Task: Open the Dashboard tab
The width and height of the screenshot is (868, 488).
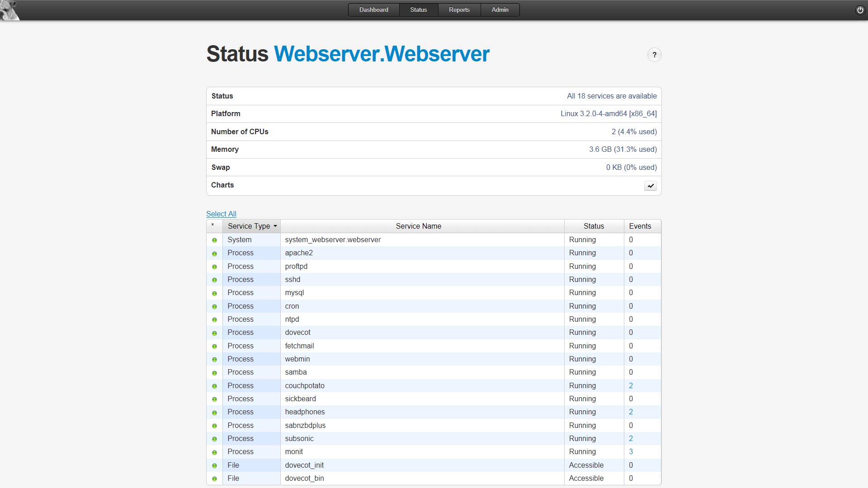Action: [x=373, y=10]
